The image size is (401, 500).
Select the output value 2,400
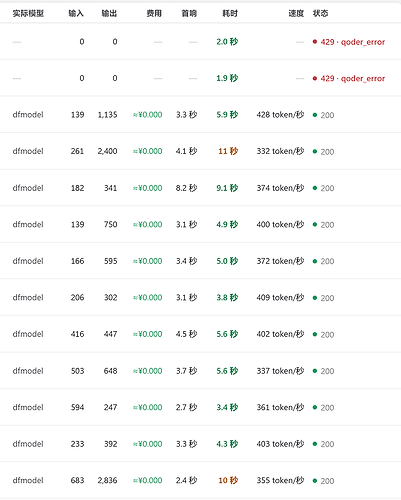(x=107, y=151)
